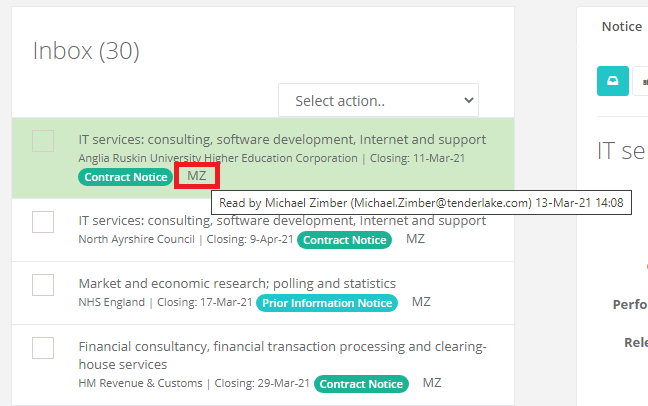This screenshot has height=406, width=648.
Task: Click the teal inbox icon button
Action: [613, 80]
